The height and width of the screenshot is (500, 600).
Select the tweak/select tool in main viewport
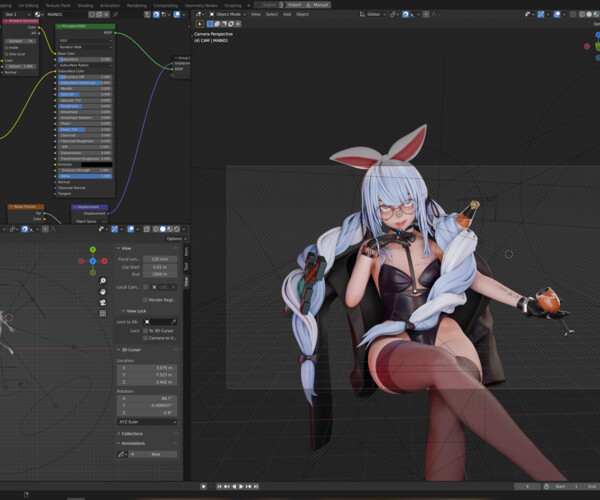point(200,24)
